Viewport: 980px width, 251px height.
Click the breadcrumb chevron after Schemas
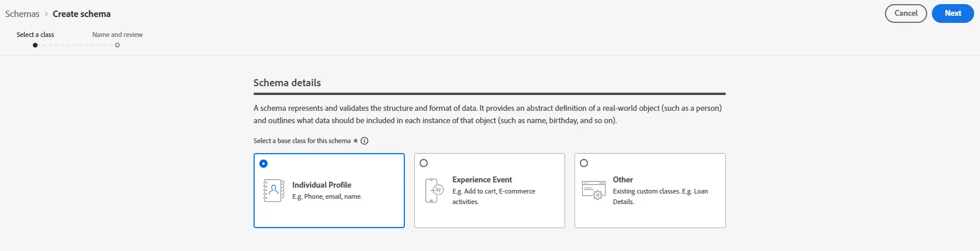tap(46, 14)
